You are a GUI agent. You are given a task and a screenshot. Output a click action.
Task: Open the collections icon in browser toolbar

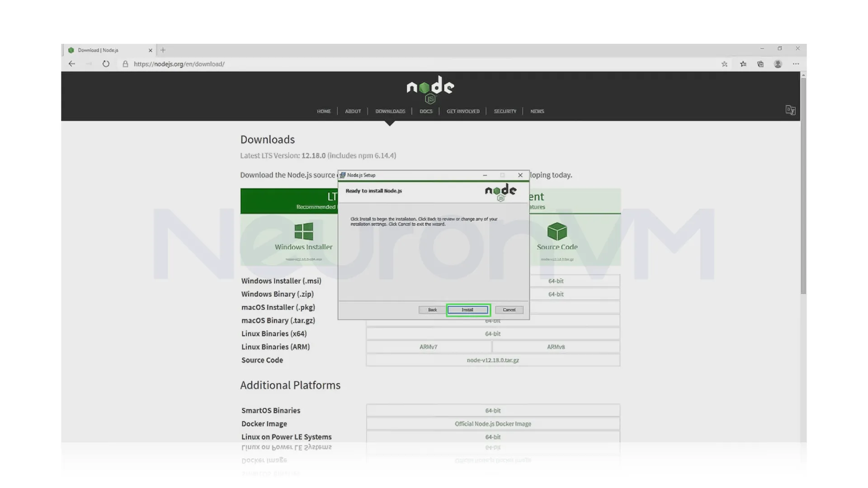click(760, 64)
